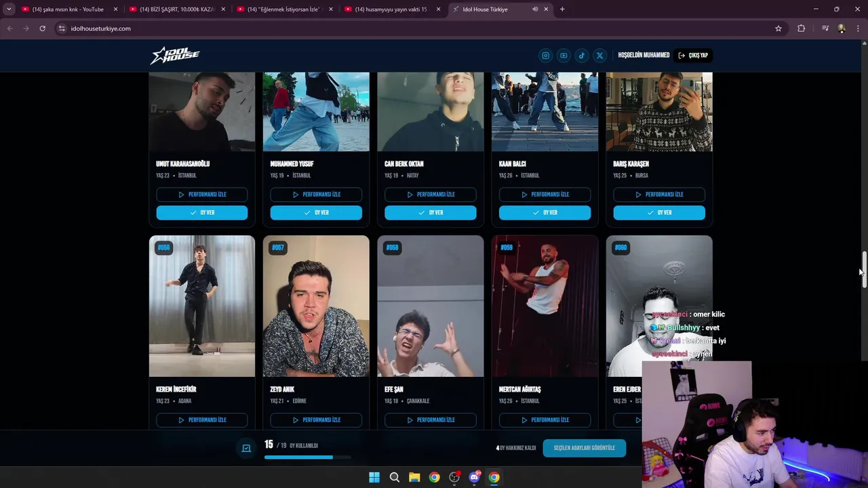This screenshot has height=488, width=868.
Task: Watch Efe Şan's performance
Action: click(x=431, y=420)
